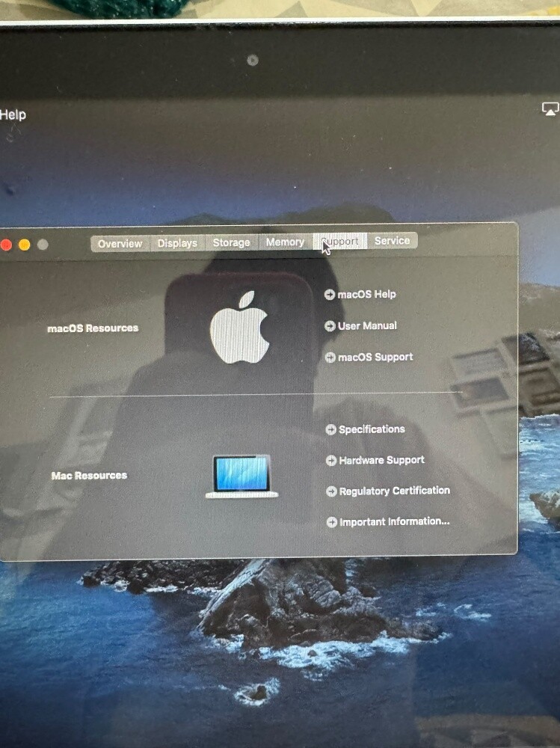Click the macOS Resources label
This screenshot has height=748, width=560.
coord(93,328)
